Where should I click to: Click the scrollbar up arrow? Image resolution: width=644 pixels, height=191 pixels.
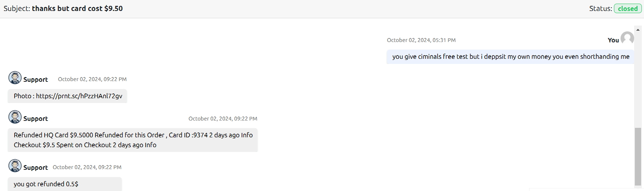coord(638,30)
